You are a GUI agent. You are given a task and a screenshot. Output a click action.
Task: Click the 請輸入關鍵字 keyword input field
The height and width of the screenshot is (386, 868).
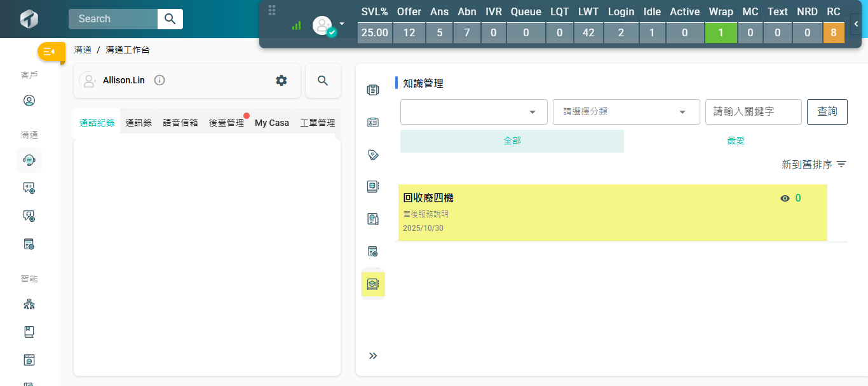coord(753,112)
